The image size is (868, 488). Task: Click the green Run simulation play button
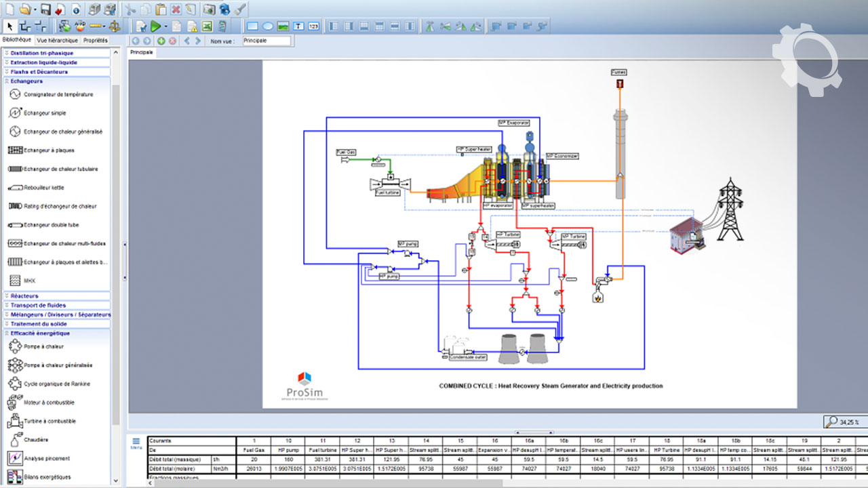[x=155, y=26]
